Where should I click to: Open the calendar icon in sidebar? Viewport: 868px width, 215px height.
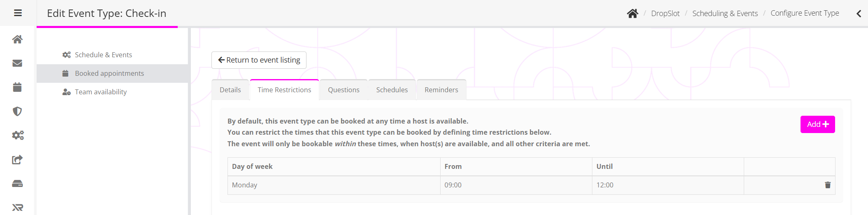tap(17, 87)
